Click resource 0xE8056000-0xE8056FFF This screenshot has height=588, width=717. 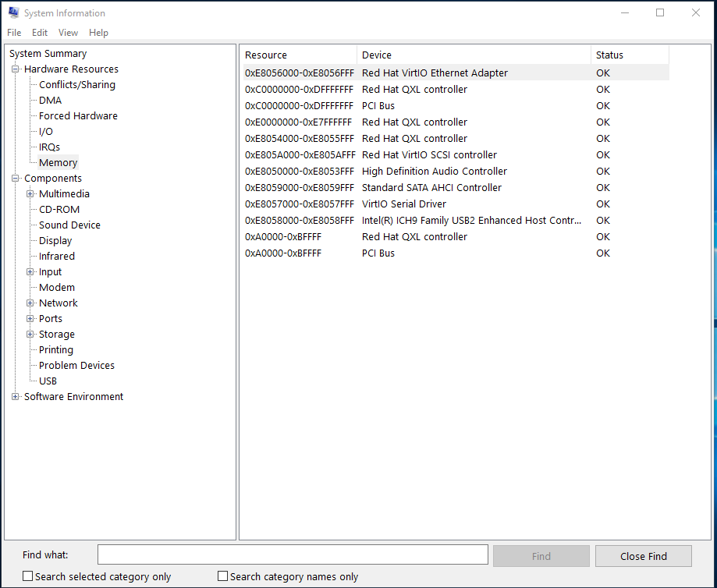(x=300, y=73)
